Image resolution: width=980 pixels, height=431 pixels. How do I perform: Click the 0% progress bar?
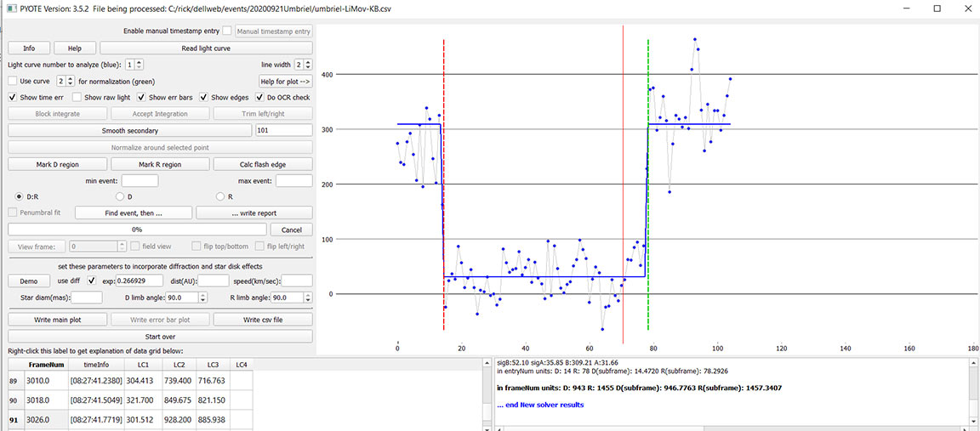tap(137, 230)
